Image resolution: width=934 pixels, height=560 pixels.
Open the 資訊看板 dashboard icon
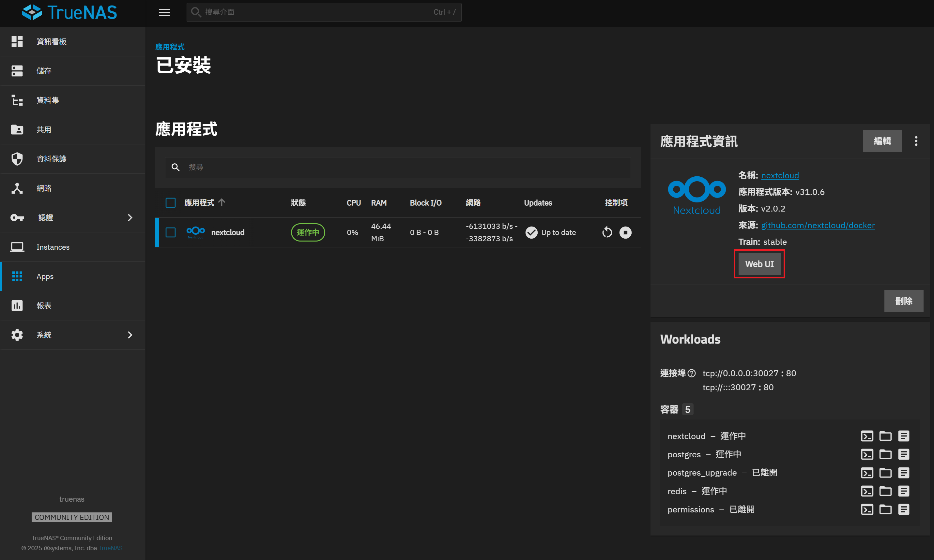17,41
